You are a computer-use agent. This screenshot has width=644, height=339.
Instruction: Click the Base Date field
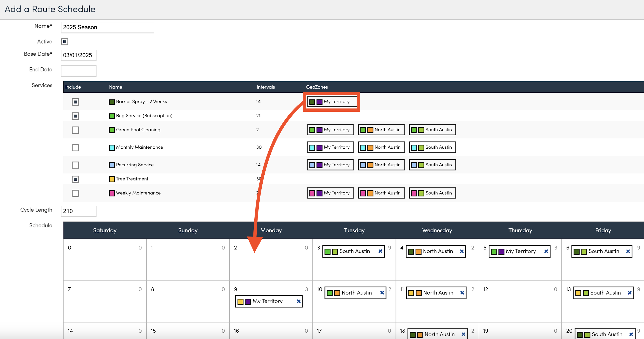[78, 55]
